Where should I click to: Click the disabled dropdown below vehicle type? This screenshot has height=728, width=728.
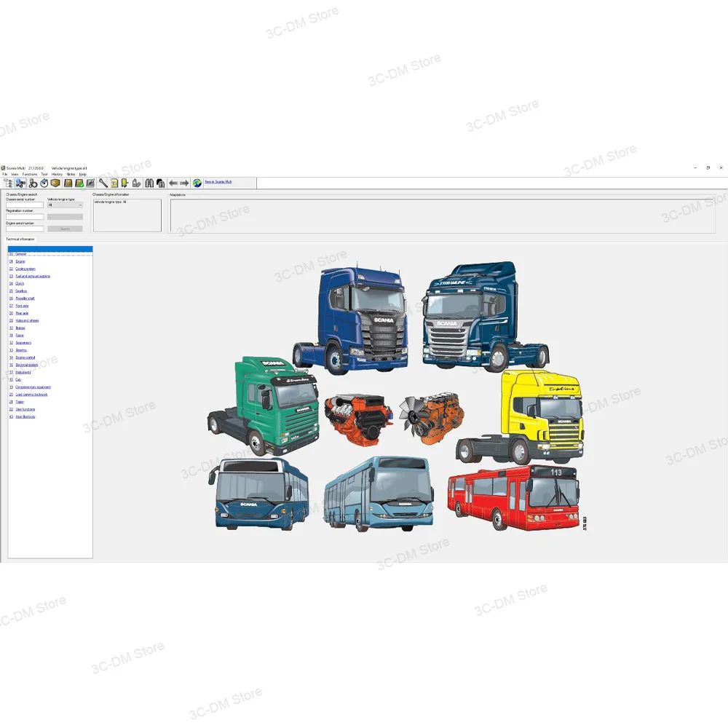pyautogui.click(x=65, y=217)
